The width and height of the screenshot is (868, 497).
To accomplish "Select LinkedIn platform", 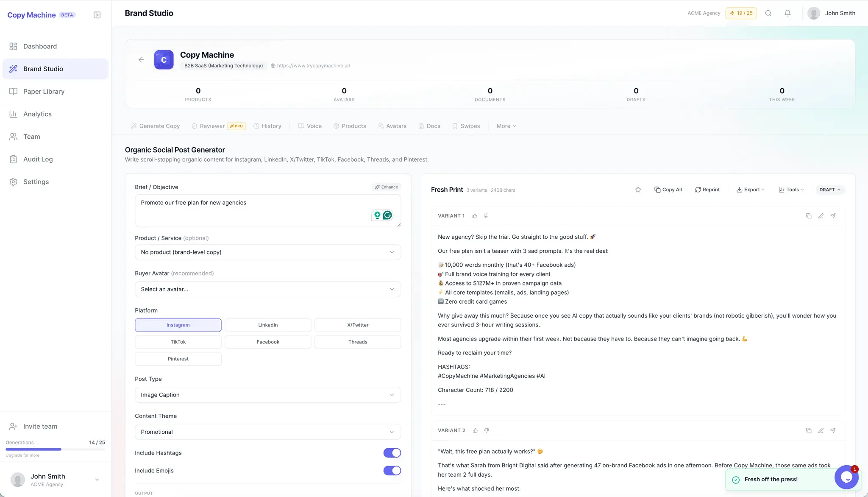I will pos(268,325).
